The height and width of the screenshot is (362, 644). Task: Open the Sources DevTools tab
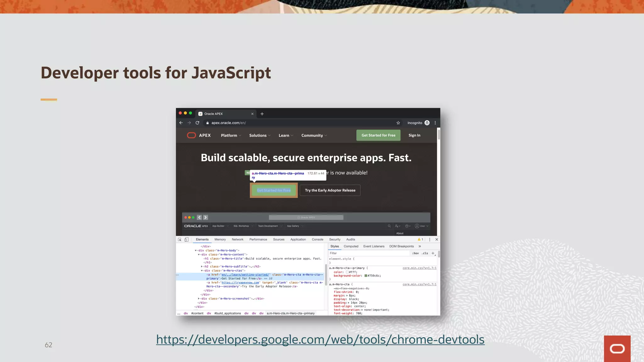(279, 239)
